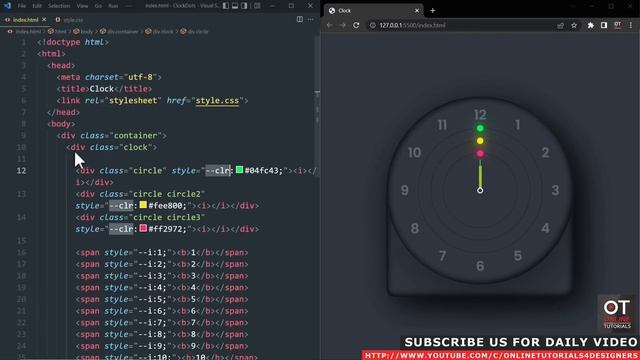
Task: Share this page icon in address bar
Action: [560, 25]
